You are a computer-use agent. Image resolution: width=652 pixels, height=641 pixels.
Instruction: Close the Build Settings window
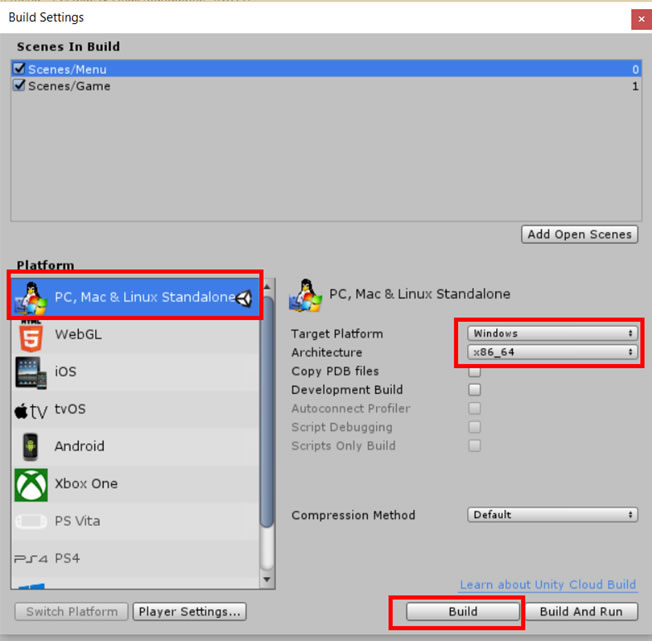642,19
